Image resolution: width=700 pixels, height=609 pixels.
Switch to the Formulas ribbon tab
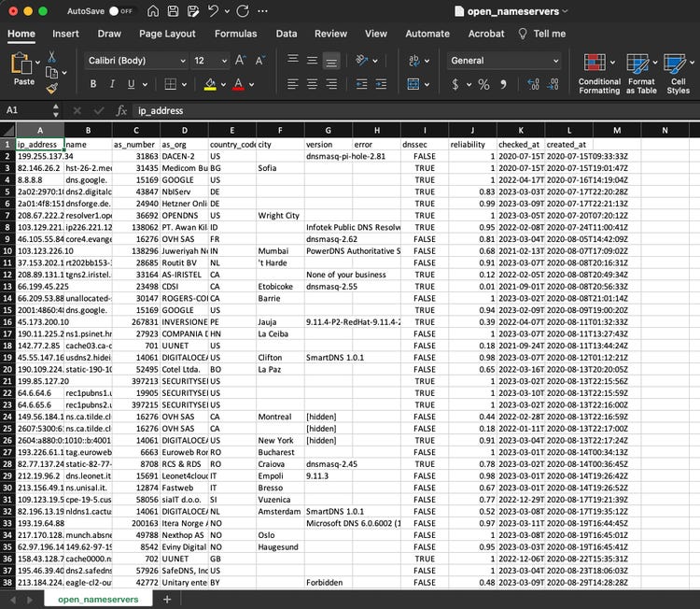point(235,34)
